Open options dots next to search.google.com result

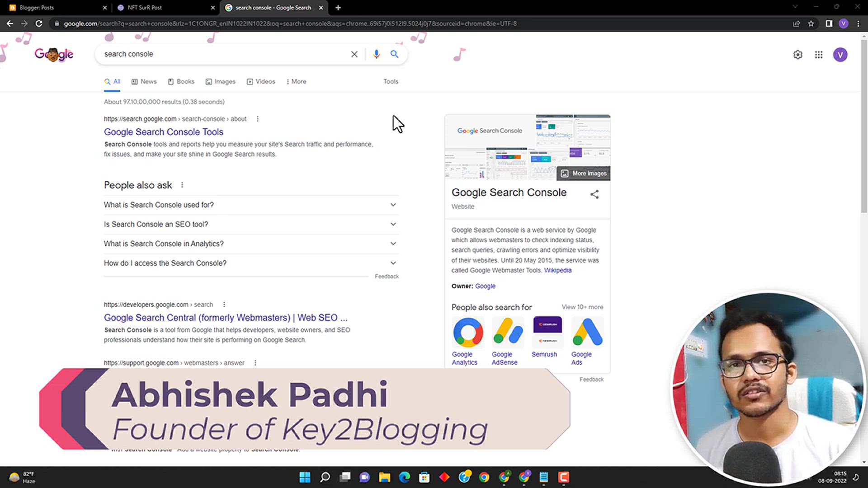tap(258, 119)
